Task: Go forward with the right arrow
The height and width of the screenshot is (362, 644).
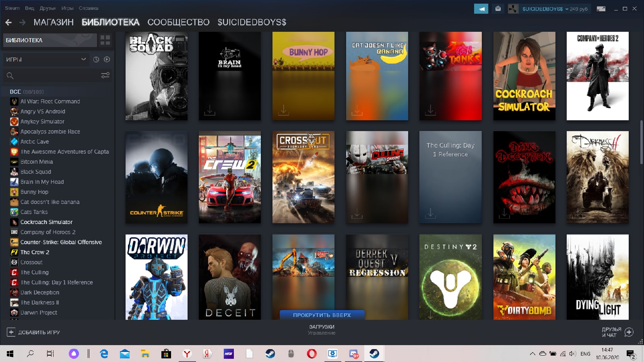Action: (22, 22)
